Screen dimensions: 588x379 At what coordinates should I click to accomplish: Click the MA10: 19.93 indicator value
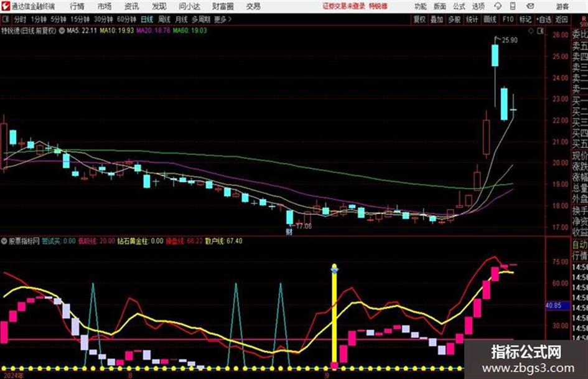[116, 30]
